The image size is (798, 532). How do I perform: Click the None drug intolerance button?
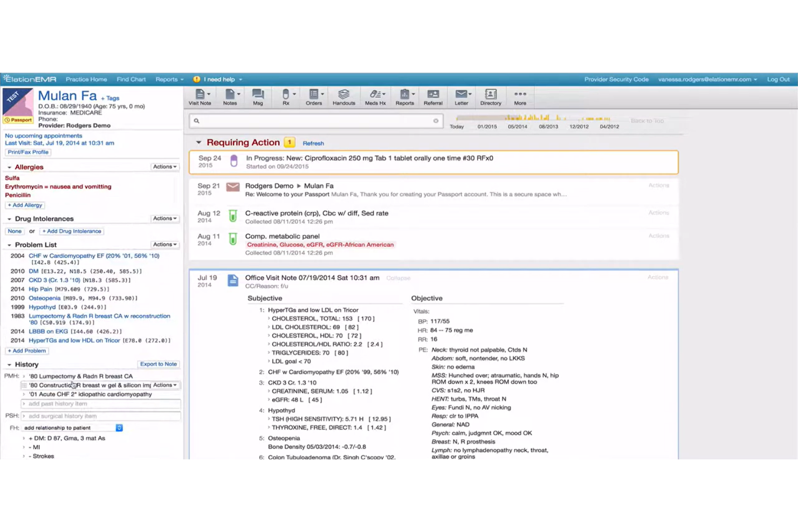click(x=15, y=231)
